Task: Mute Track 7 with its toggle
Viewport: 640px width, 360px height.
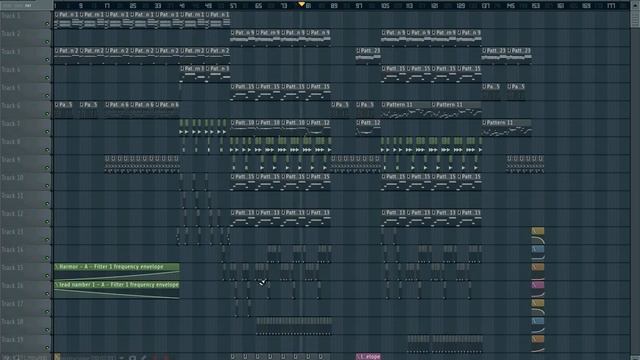Action: point(47,131)
